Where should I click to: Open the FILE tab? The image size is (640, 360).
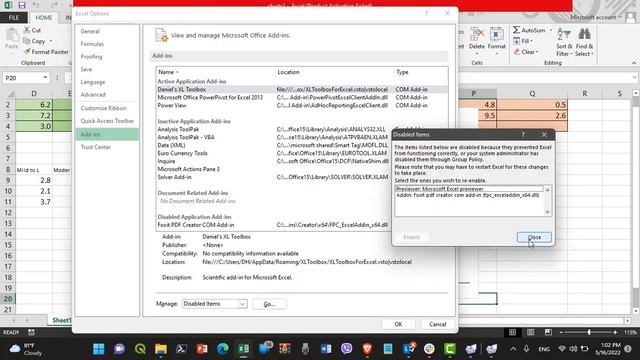14,18
